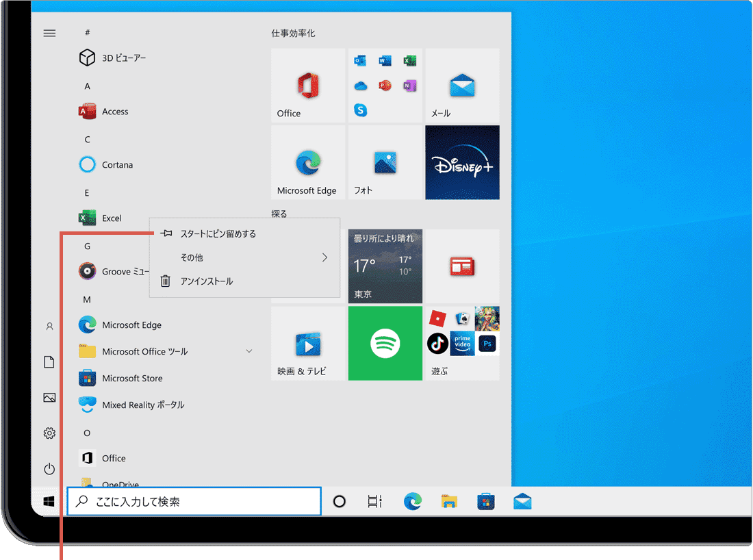This screenshot has width=753, height=560.
Task: Open the Microsoft Edge tile
Action: 308,162
